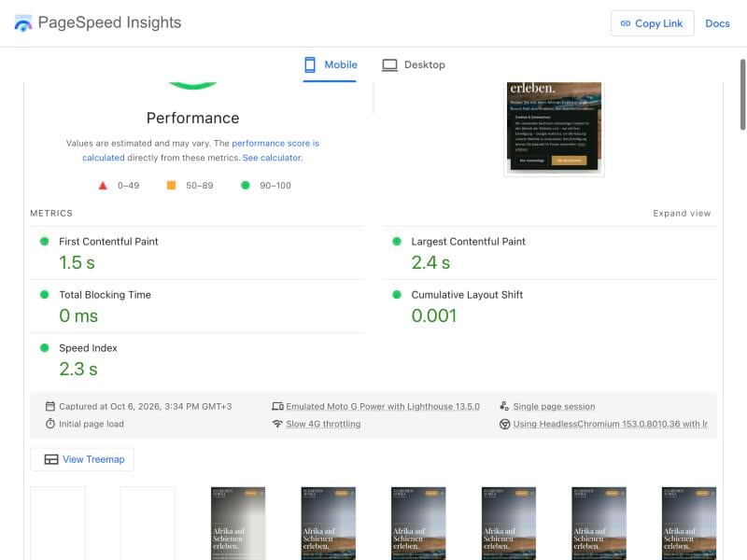Expand the metrics with Expand view
The height and width of the screenshot is (560, 747).
tap(682, 214)
